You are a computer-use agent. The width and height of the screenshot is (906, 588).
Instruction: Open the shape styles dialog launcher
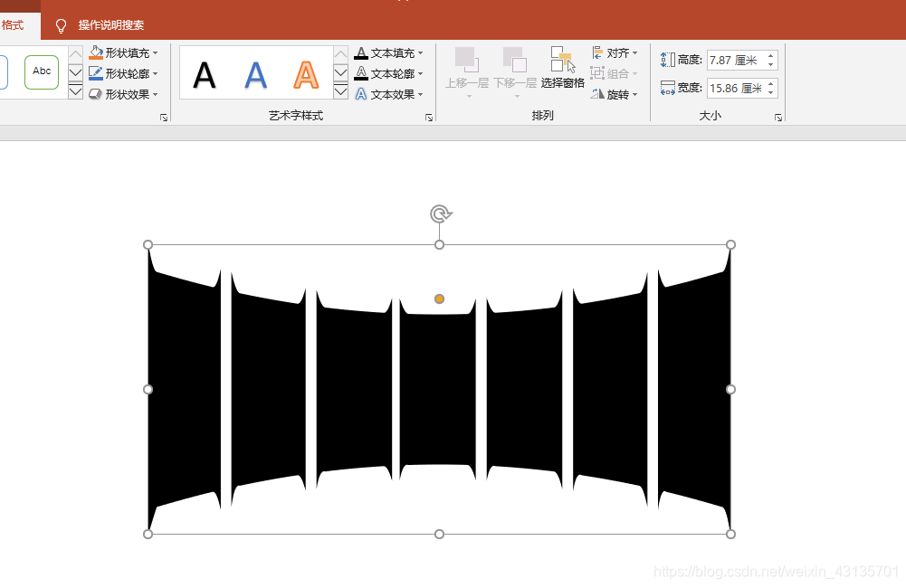click(164, 118)
